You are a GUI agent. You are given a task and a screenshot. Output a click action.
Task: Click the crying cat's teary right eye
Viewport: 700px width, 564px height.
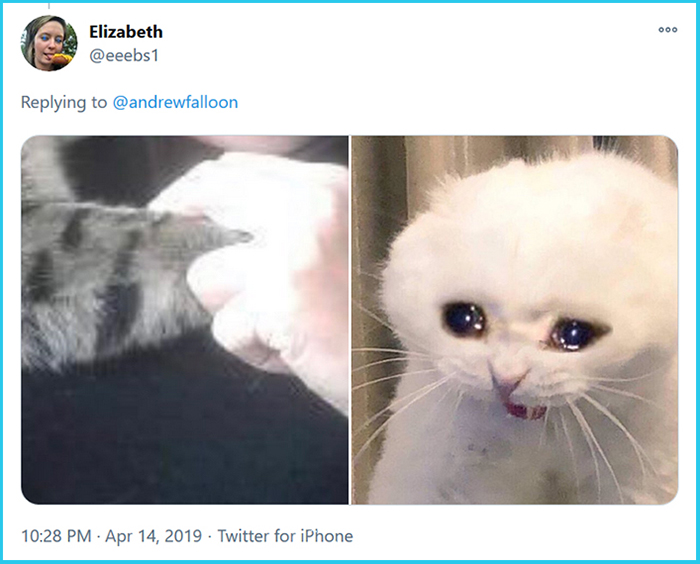574,335
